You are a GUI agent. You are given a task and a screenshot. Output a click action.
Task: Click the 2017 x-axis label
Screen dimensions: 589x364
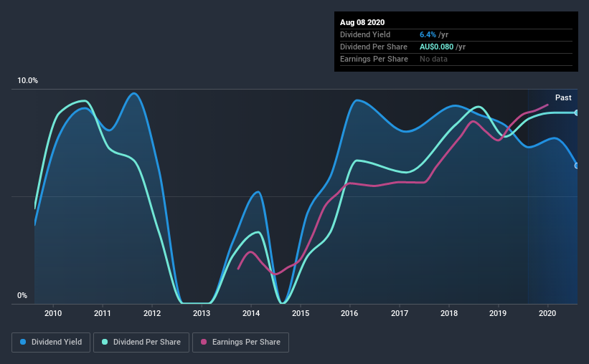tap(400, 313)
